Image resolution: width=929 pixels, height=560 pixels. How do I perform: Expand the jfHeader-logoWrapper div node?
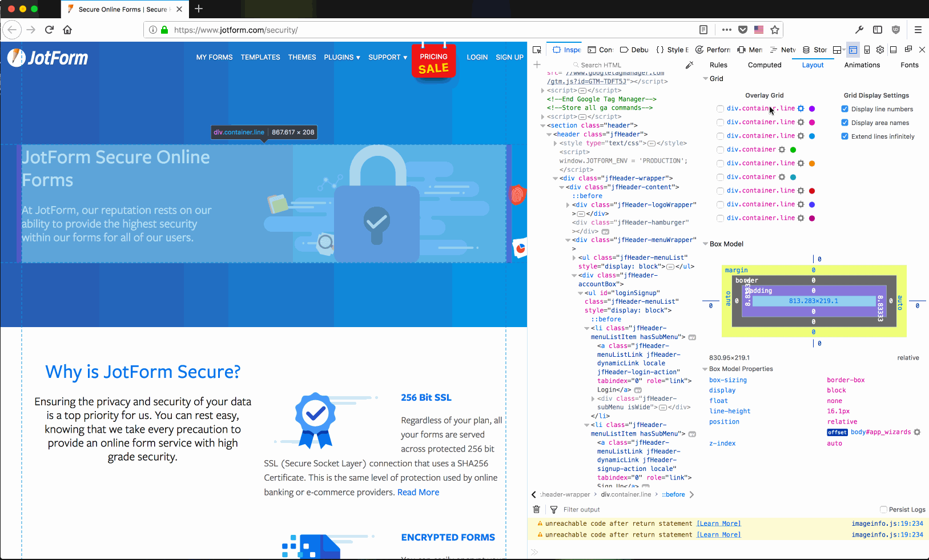point(568,205)
